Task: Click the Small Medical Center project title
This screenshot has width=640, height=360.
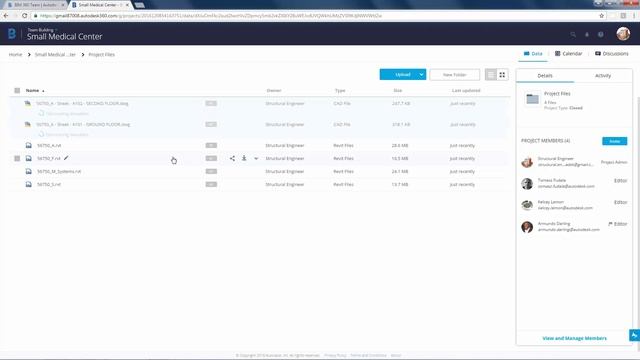Action: tap(64, 37)
